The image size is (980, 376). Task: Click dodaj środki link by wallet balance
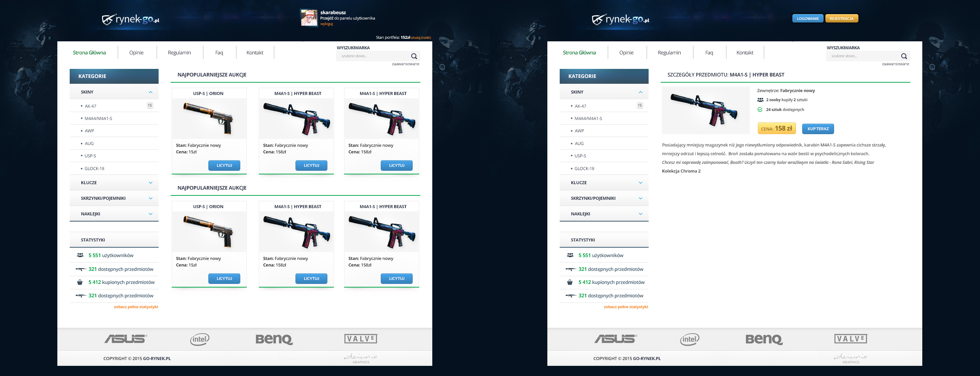pyautogui.click(x=421, y=38)
